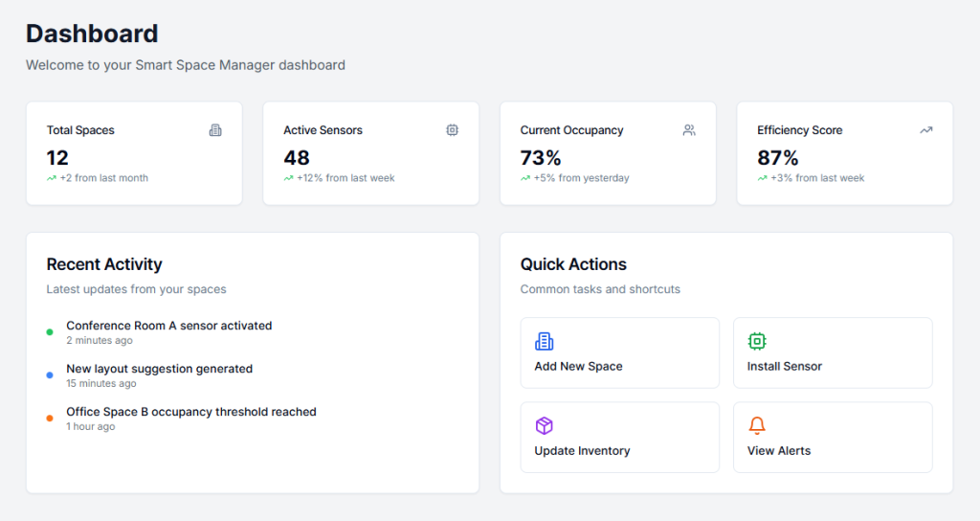
Task: Click the Dashboard page heading
Action: 92,34
